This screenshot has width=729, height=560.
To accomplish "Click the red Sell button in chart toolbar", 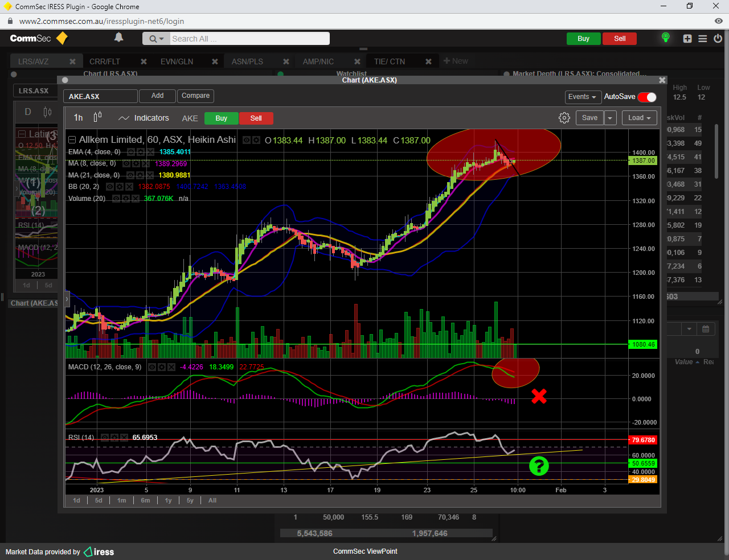I will [256, 118].
